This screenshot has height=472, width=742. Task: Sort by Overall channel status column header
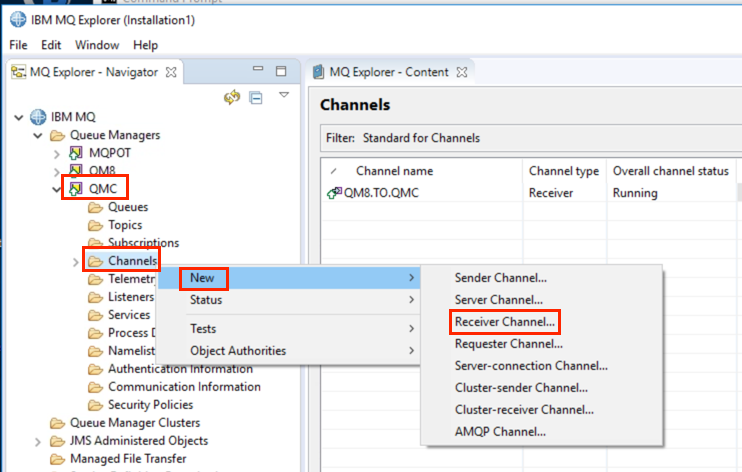[671, 171]
